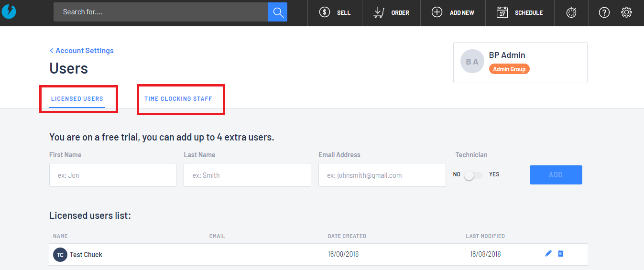Click the lightning bolt app logo
The height and width of the screenshot is (270, 644).
pyautogui.click(x=9, y=11)
